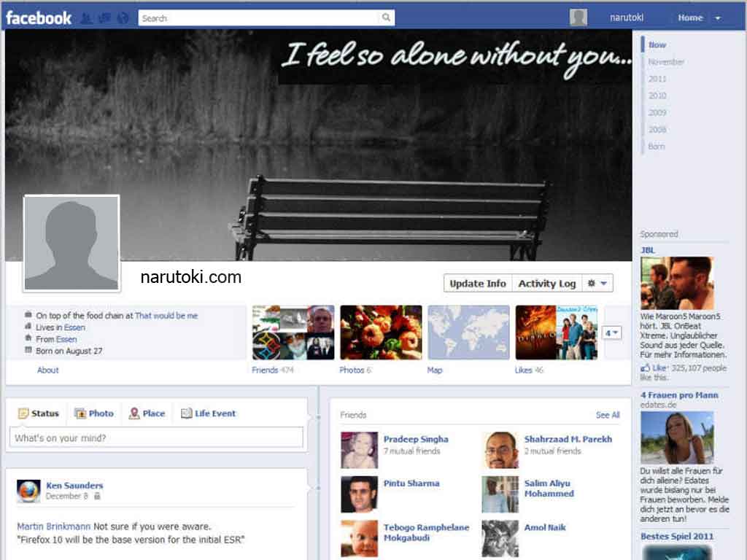
Task: Open Tebogo Ramphelane Mokgabudi's profile
Action: coord(426,533)
